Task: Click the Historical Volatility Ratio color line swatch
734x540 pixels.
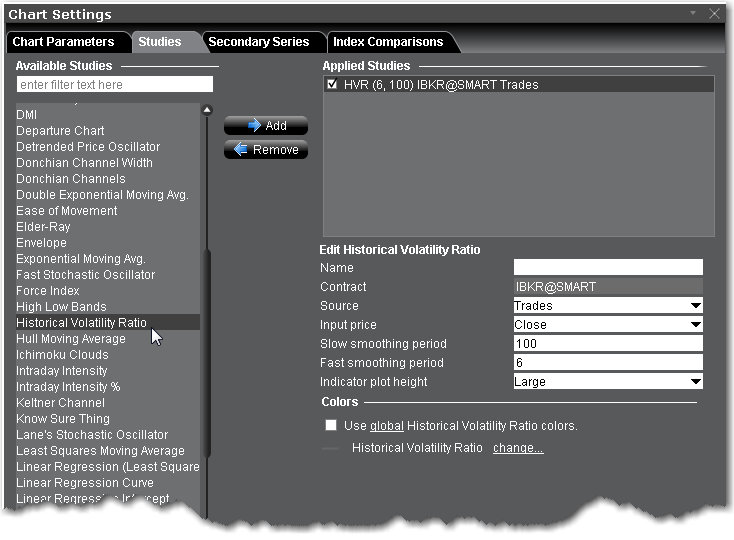Action: tap(331, 448)
